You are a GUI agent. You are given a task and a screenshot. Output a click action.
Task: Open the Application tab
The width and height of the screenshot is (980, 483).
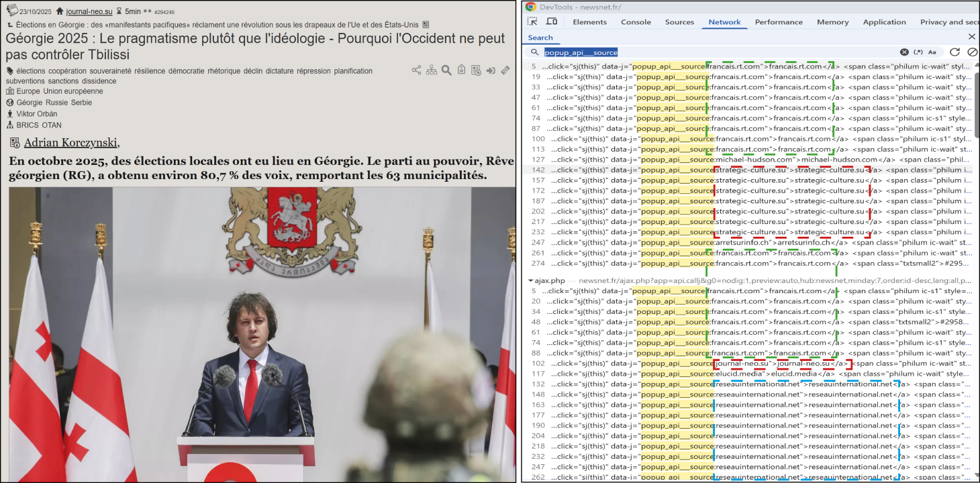tap(884, 22)
